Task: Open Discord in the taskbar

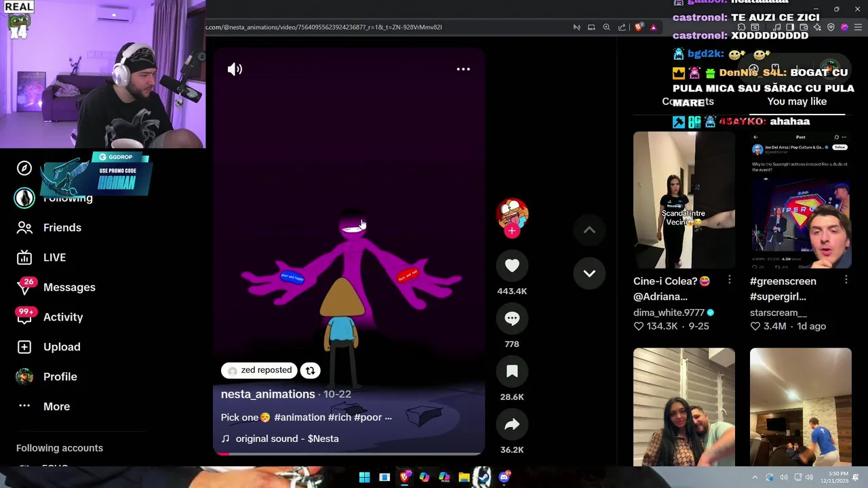Action: click(x=504, y=477)
